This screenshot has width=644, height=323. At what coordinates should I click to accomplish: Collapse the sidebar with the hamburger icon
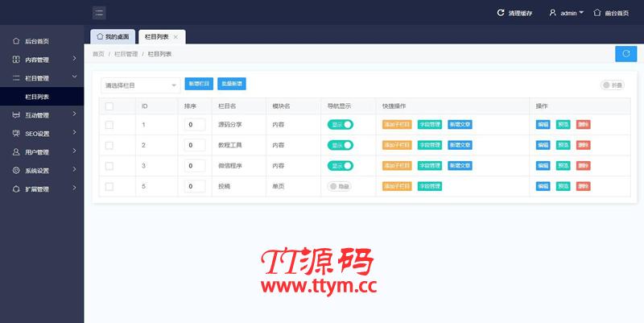click(99, 13)
